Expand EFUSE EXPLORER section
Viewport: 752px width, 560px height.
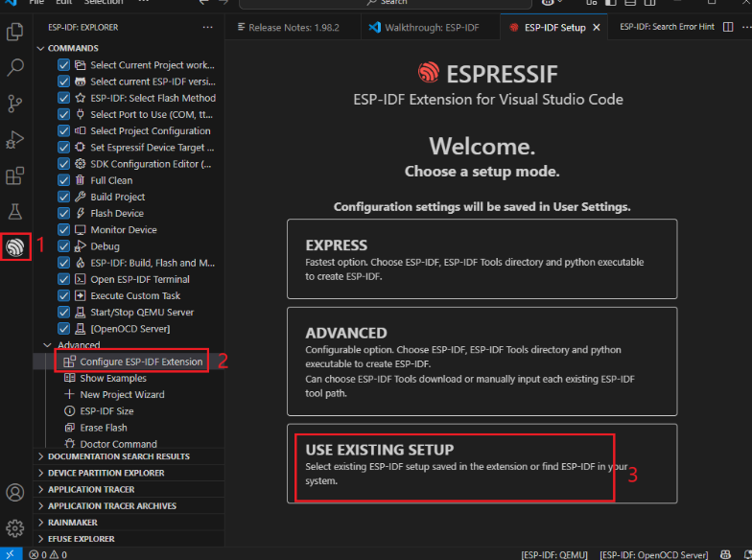coord(129,539)
